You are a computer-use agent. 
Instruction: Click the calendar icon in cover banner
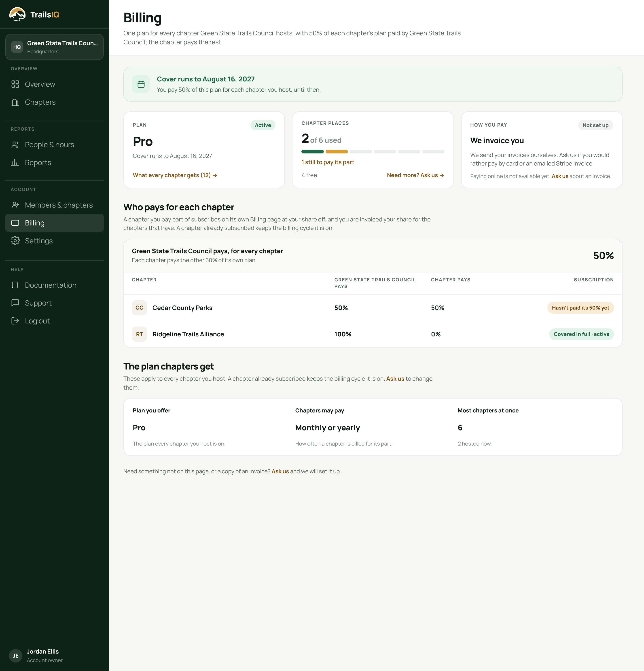point(141,84)
